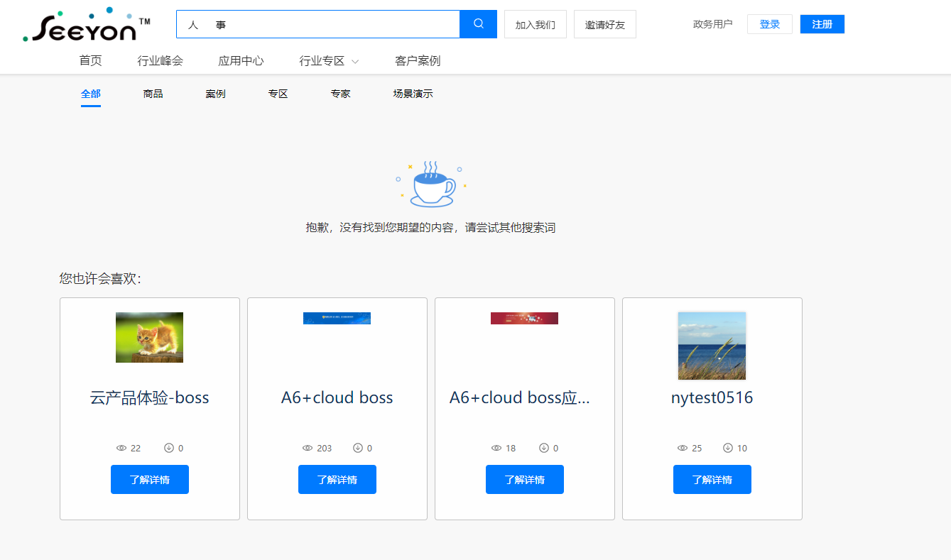
Task: Open the 客户案例 menu item
Action: click(x=418, y=61)
